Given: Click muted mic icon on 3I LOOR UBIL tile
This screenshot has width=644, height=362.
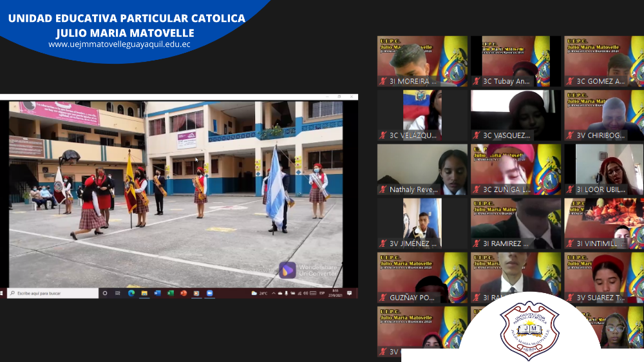Looking at the screenshot, I should pyautogui.click(x=570, y=189).
